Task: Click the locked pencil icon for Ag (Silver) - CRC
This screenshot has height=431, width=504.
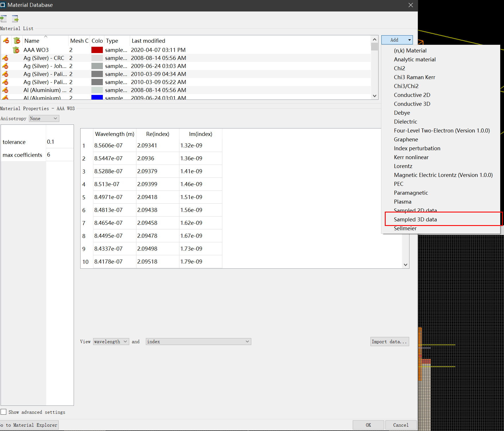Action: pos(5,58)
